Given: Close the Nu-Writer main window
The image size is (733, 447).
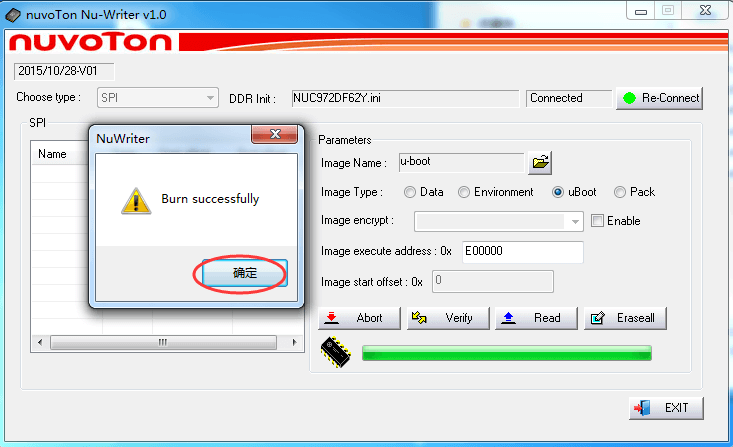Looking at the screenshot, I should 705,10.
